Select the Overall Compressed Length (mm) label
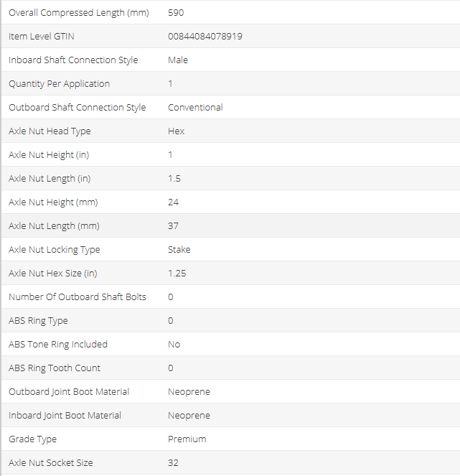 tap(79, 13)
